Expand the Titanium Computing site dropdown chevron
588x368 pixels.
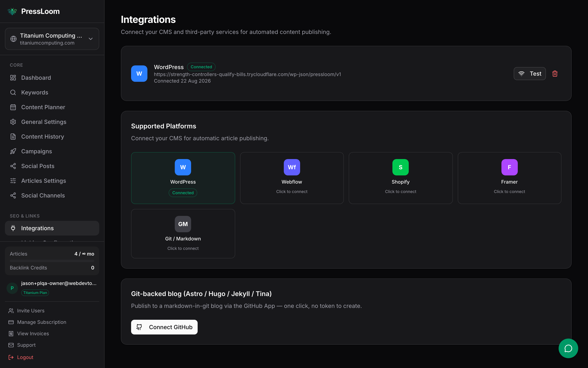[91, 39]
